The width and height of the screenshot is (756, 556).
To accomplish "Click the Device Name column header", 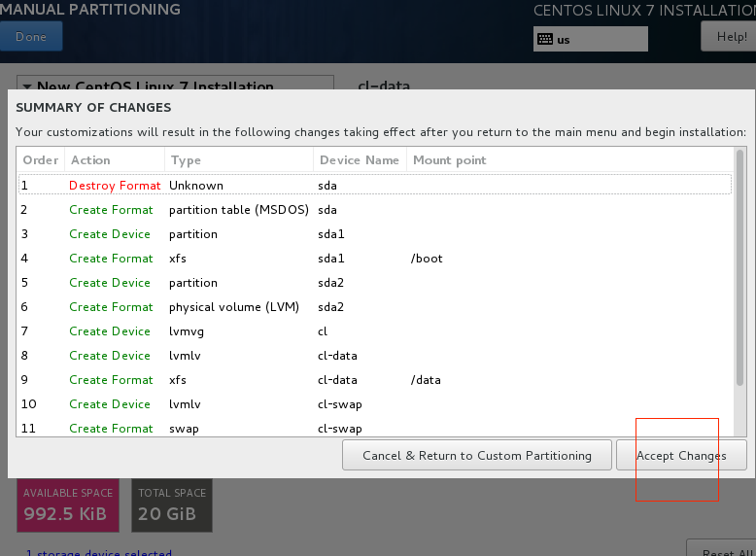I will 360,160.
